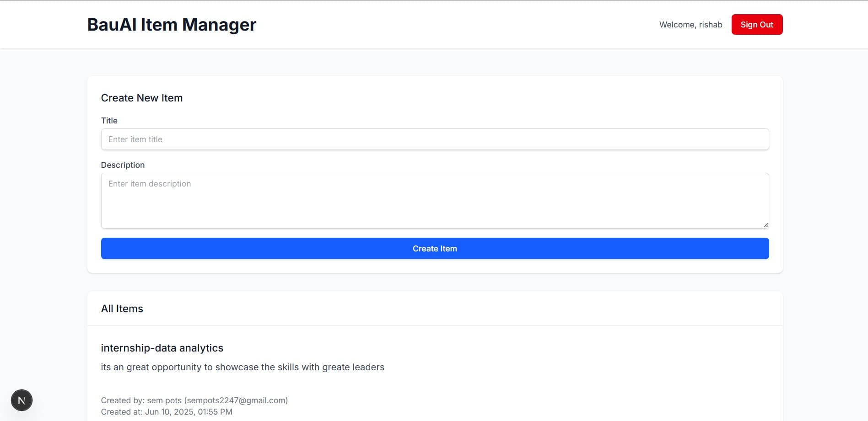This screenshot has height=421, width=868.
Task: Click the Created at Jun 10, 2025 line
Action: click(x=167, y=412)
